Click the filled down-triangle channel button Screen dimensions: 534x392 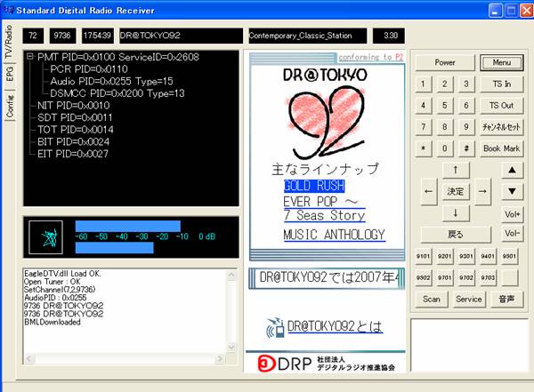512,191
